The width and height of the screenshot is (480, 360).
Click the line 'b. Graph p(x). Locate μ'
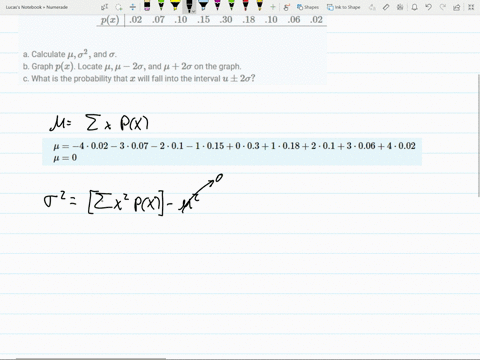[x=132, y=66]
